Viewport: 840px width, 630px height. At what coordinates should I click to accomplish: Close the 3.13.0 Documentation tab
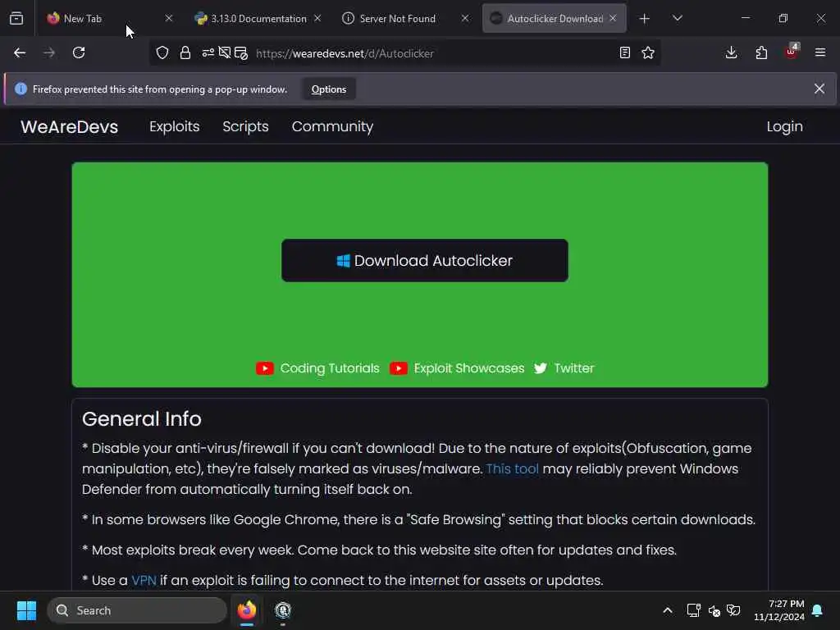317,18
